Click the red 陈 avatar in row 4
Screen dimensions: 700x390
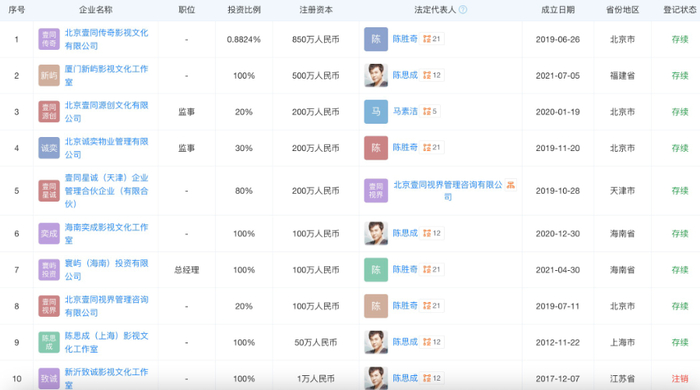(376, 148)
